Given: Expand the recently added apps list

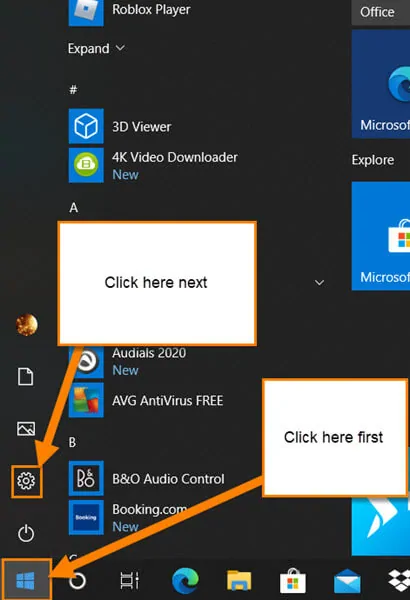Looking at the screenshot, I should (x=96, y=49).
